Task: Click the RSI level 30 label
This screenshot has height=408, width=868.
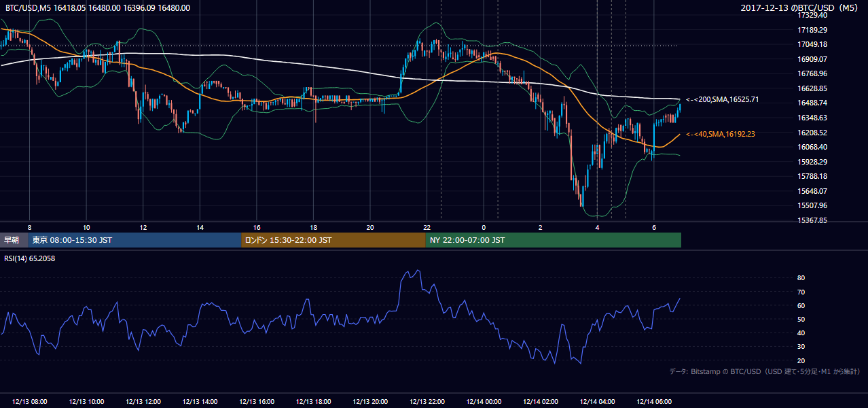Action: pos(801,347)
